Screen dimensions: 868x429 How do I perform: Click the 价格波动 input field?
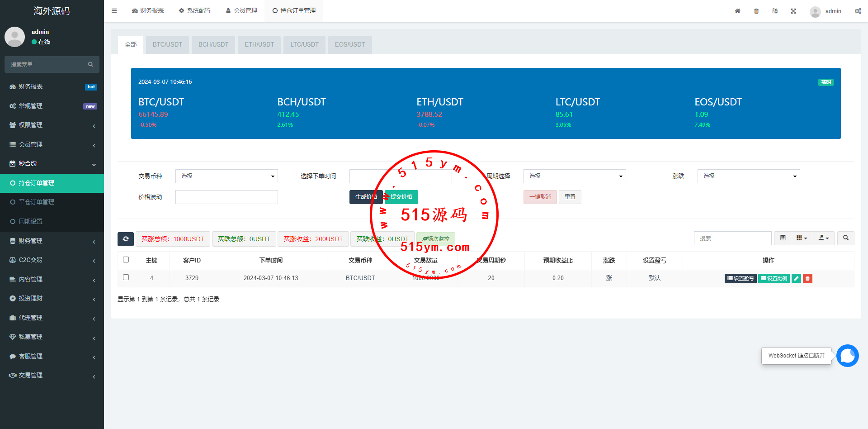[x=226, y=197]
